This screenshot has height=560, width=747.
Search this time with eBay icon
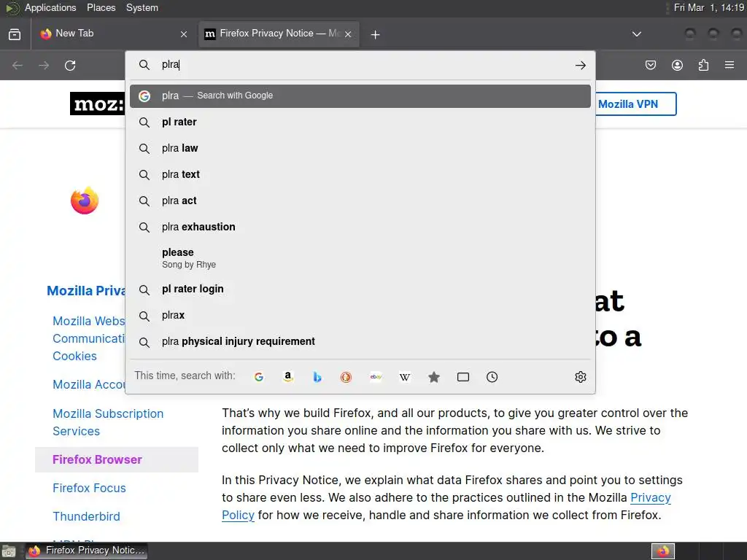(376, 377)
